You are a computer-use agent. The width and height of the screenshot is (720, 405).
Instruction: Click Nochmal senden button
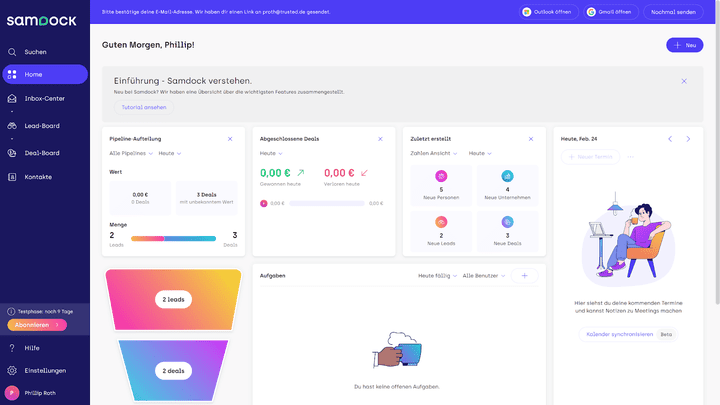673,12
